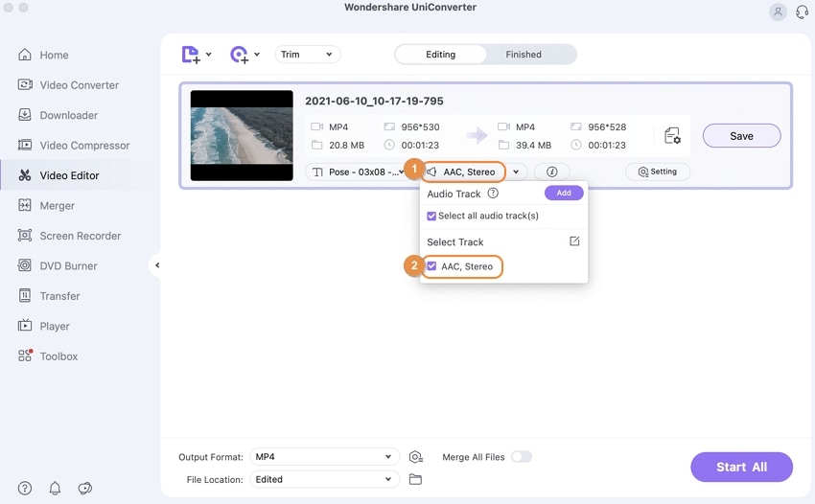815x504 pixels.
Task: Open the Pose - 03x08 subtitle dropdown
Action: tap(358, 172)
